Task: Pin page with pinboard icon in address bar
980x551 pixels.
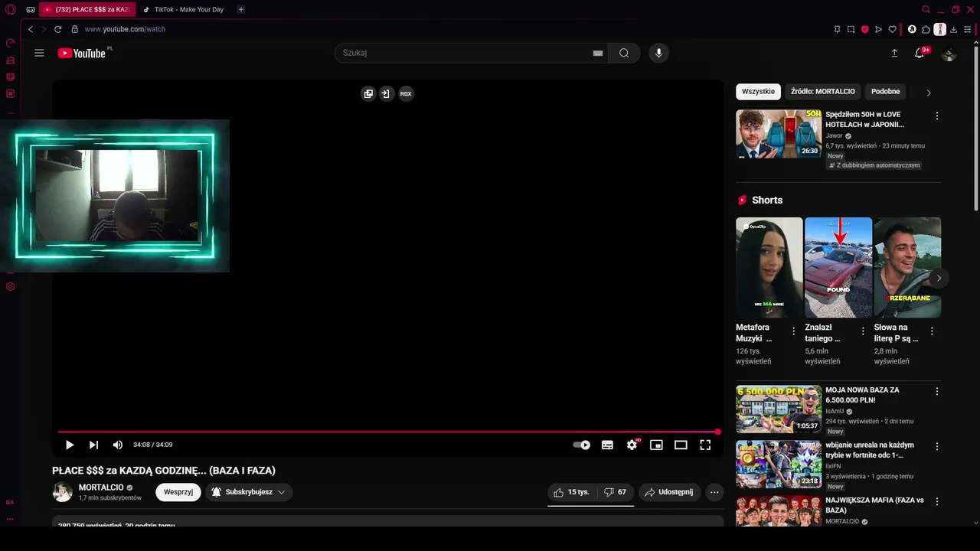Action: 837,29
